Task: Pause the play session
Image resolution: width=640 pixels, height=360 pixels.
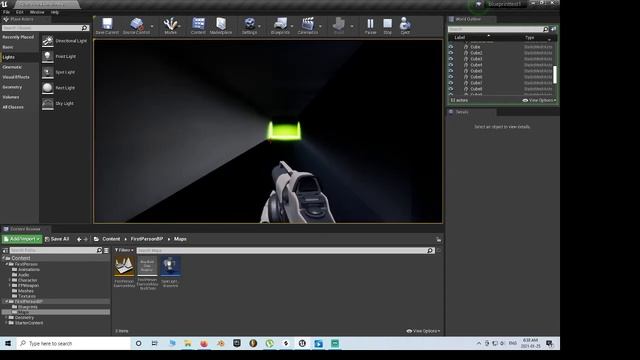Action: pyautogui.click(x=370, y=24)
